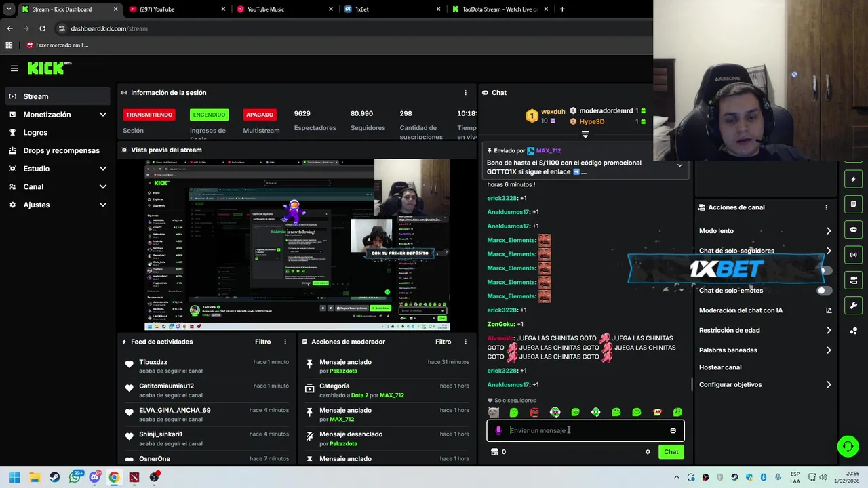Expand the Ajustes sidebar section
This screenshot has height=488, width=868.
click(x=103, y=205)
